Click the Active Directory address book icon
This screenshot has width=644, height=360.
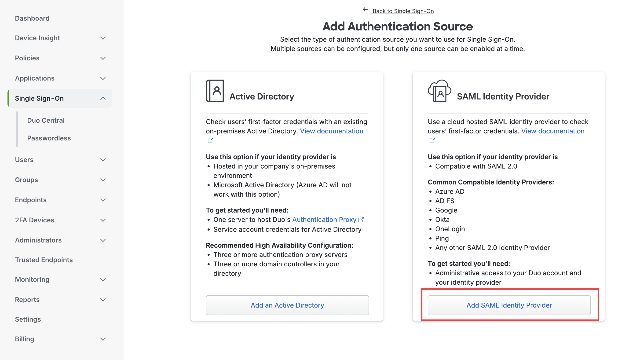(x=215, y=91)
